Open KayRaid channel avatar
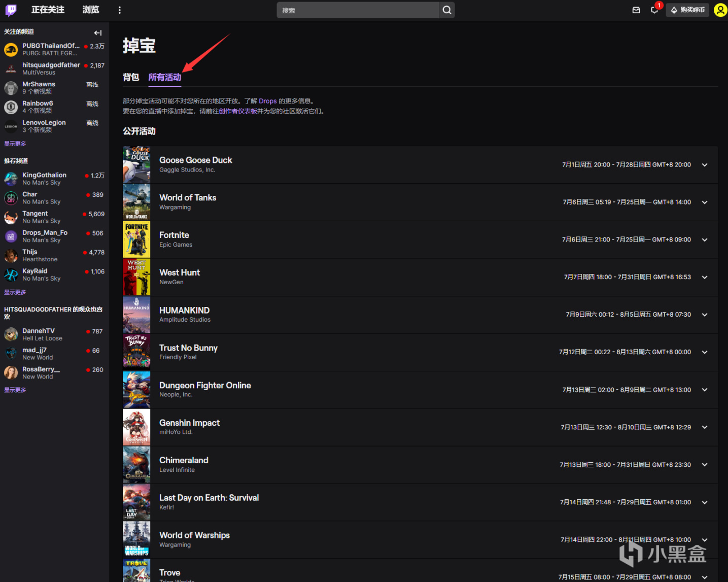The height and width of the screenshot is (582, 728). pos(11,275)
